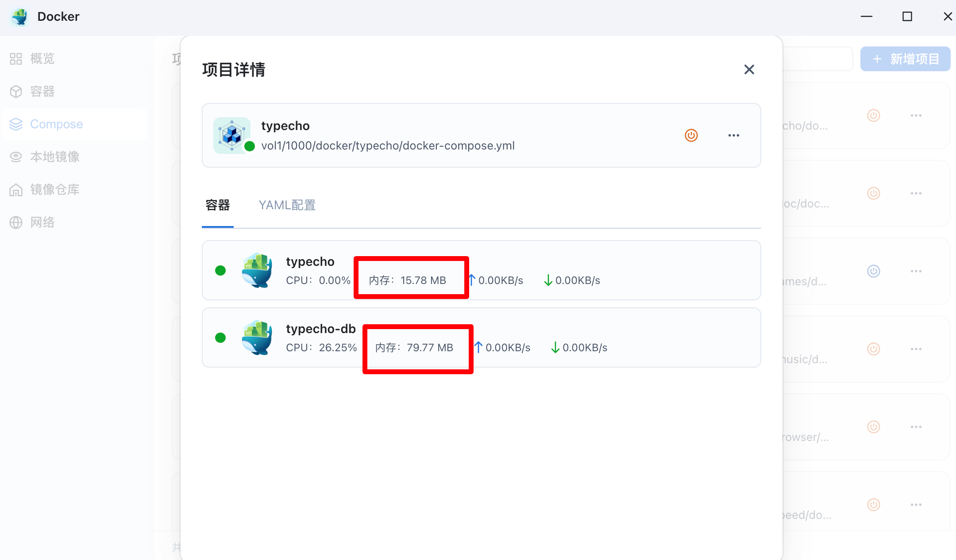Screen dimensions: 956x560
Task: Open more options for first background project
Action: [x=916, y=115]
